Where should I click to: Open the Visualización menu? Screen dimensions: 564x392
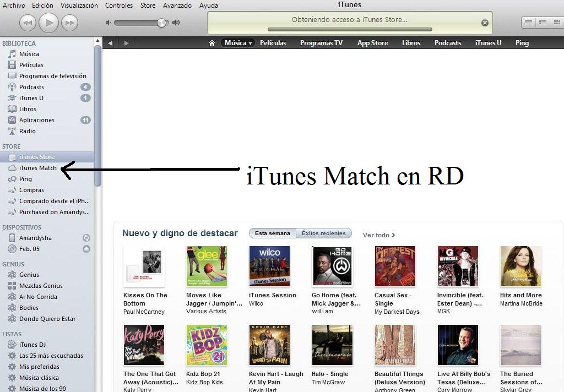[79, 6]
